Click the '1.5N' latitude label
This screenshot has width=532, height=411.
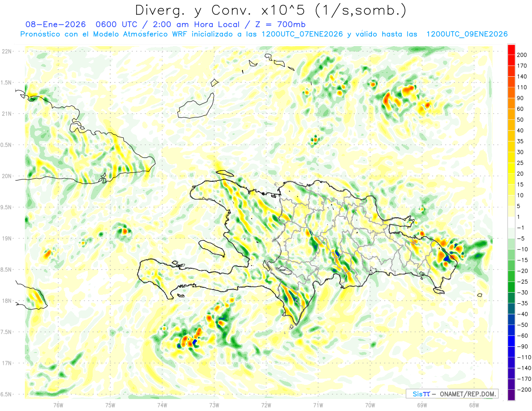(6, 82)
